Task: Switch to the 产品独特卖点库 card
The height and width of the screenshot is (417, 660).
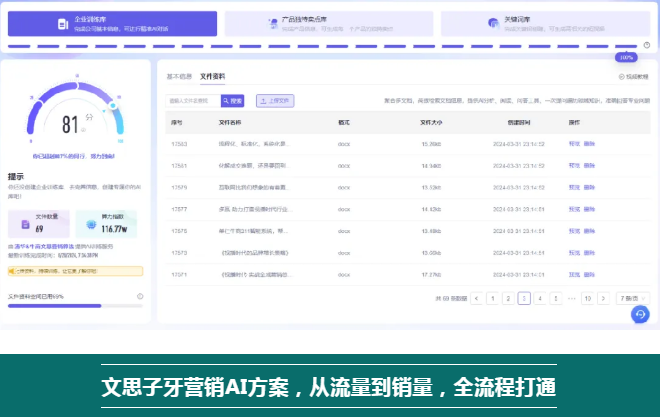Action: point(329,24)
